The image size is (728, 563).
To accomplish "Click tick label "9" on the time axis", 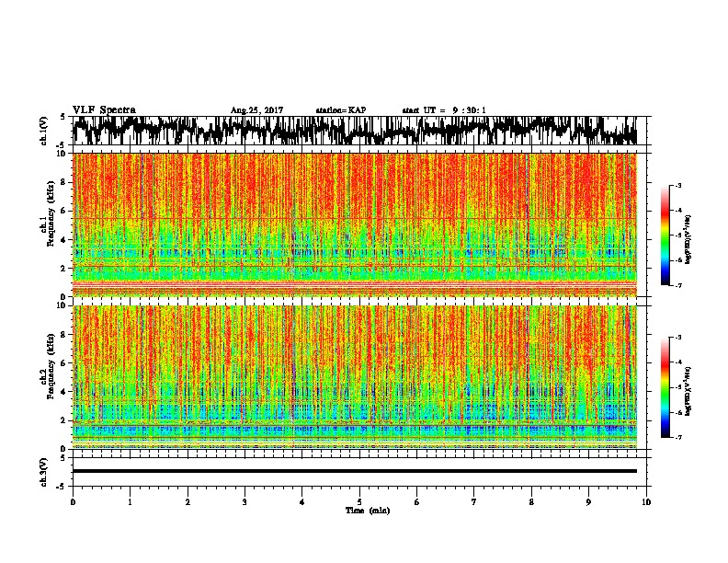I will [588, 502].
